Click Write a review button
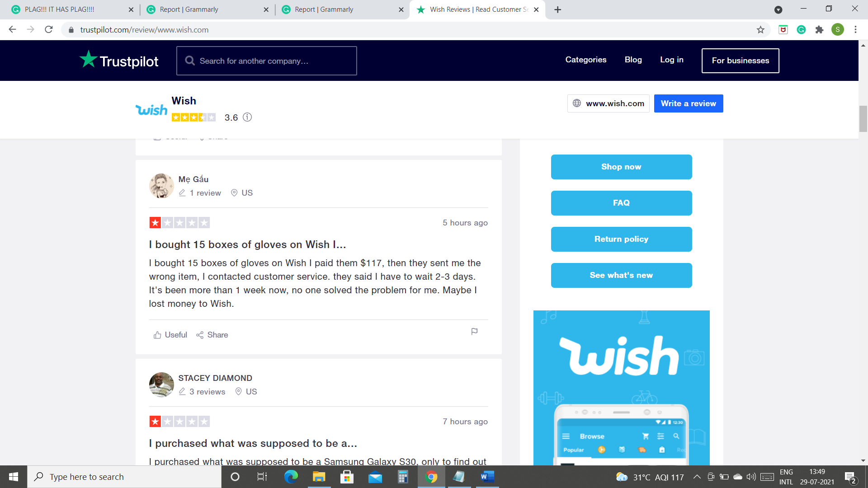868x488 pixels. tap(688, 103)
